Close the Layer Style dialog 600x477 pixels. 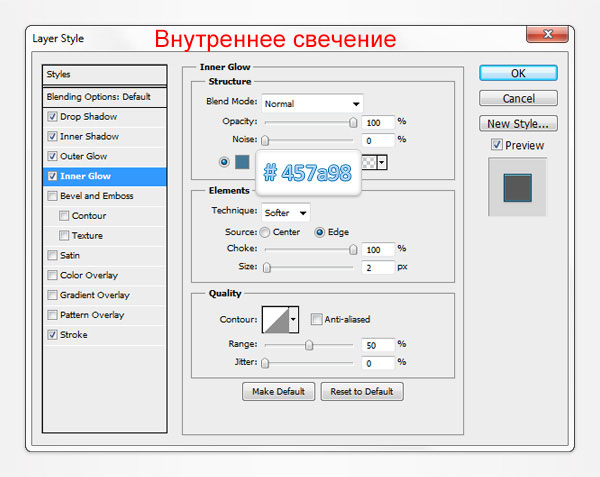point(547,34)
